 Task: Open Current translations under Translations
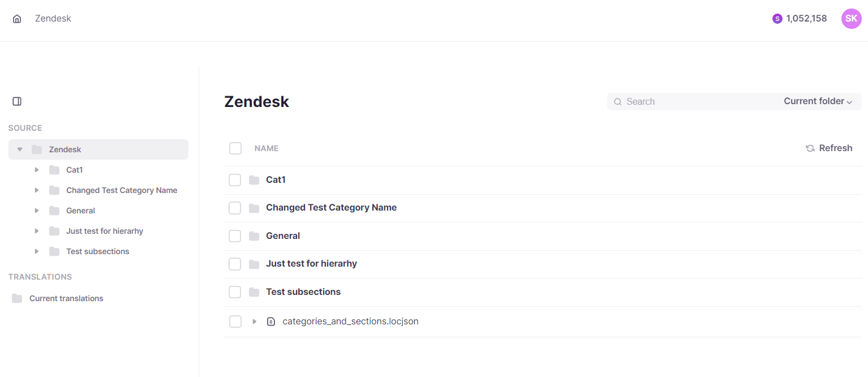(x=66, y=298)
